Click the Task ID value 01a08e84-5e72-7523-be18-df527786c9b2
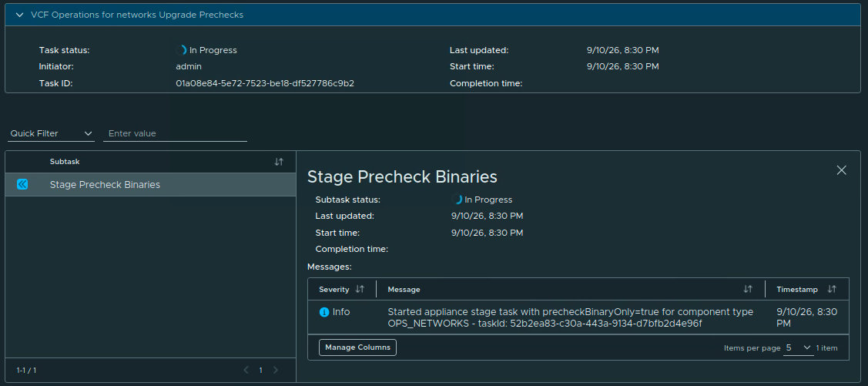Image resolution: width=868 pixels, height=386 pixels. click(265, 84)
